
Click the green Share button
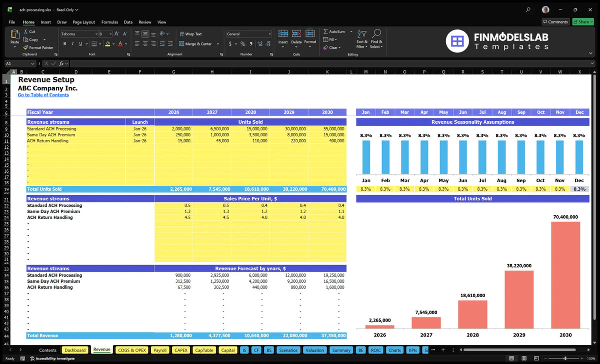coord(583,21)
